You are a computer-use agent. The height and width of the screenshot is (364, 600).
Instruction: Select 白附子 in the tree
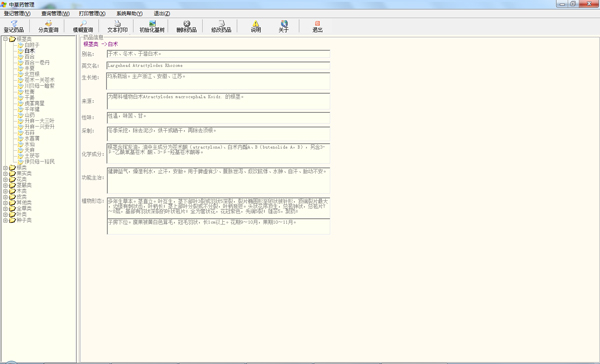(32, 45)
